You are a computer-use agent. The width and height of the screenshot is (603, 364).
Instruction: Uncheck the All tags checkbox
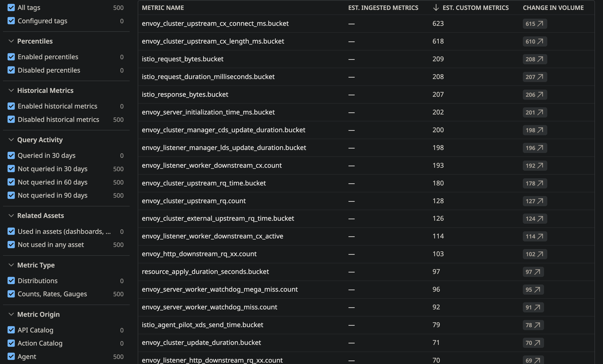pyautogui.click(x=11, y=8)
